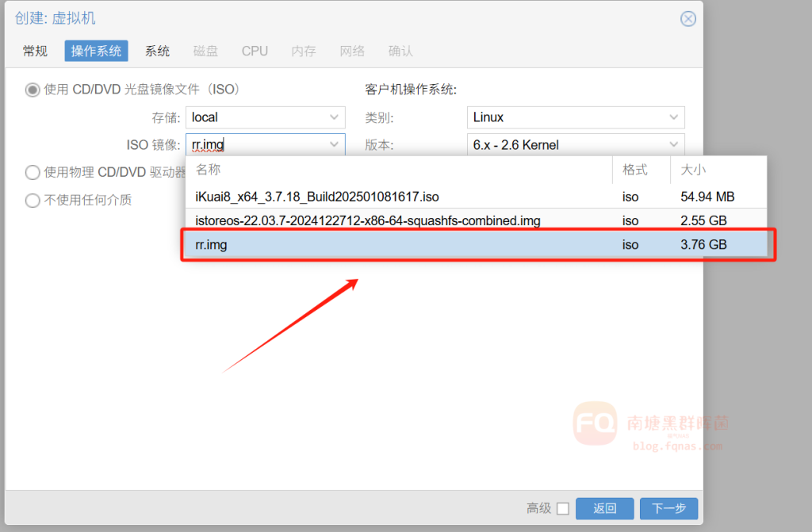Select 不使用任何介质 radio button
The width and height of the screenshot is (812, 532).
(33, 200)
